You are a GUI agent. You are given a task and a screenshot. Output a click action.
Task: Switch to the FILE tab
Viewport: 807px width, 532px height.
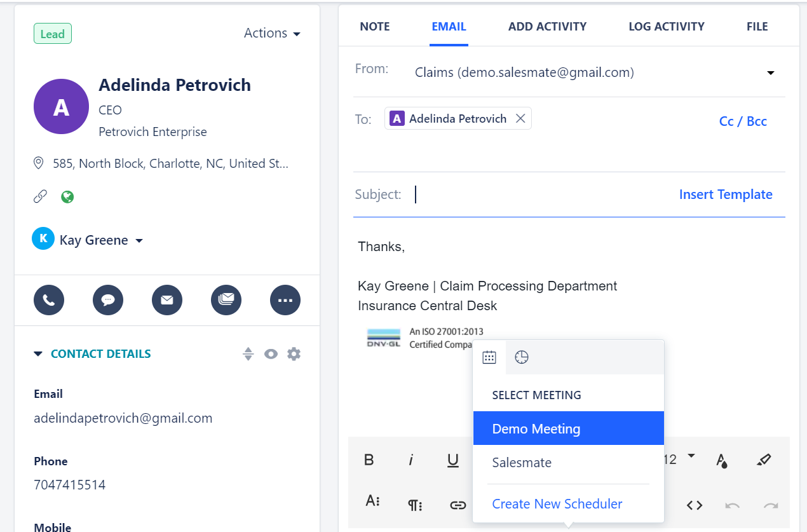(757, 27)
